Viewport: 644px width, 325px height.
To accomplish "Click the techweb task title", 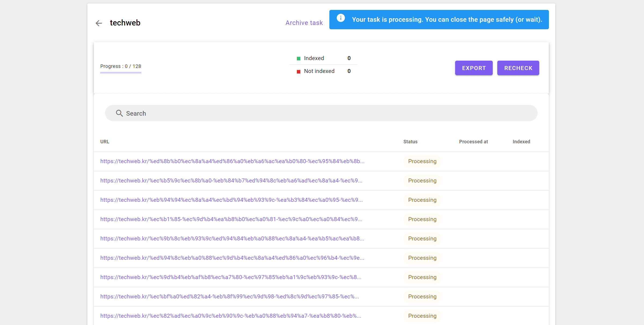I will point(125,23).
